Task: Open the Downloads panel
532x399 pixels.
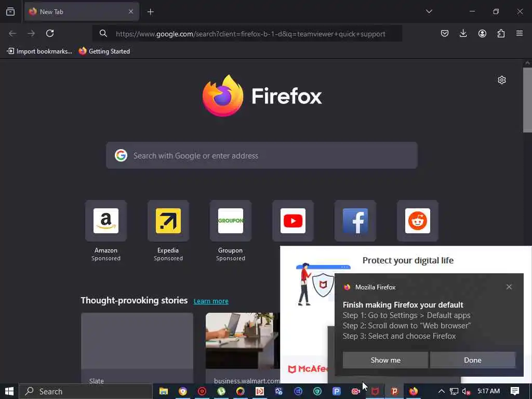Action: [463, 33]
